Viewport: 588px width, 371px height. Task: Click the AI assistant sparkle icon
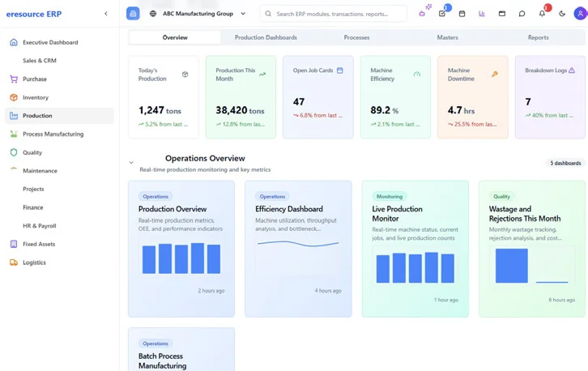point(422,13)
